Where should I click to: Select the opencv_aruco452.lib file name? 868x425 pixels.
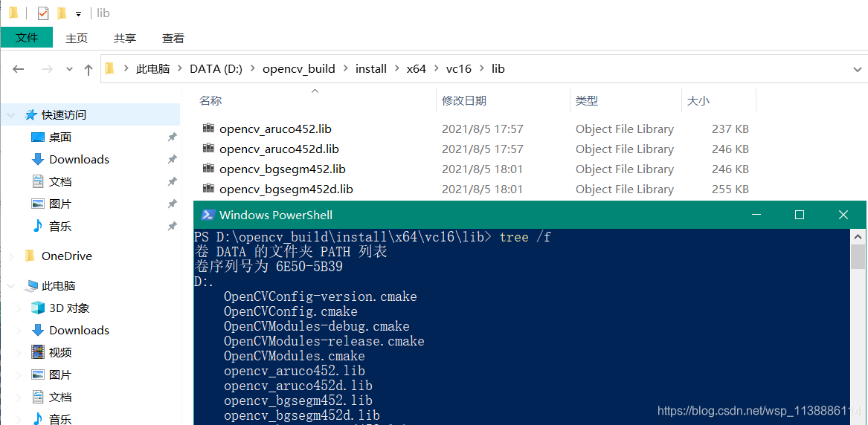(x=275, y=129)
